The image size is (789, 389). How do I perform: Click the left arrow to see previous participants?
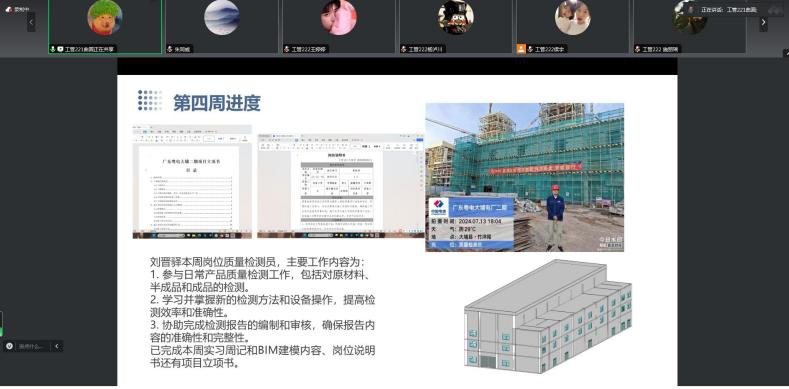[x=31, y=22]
